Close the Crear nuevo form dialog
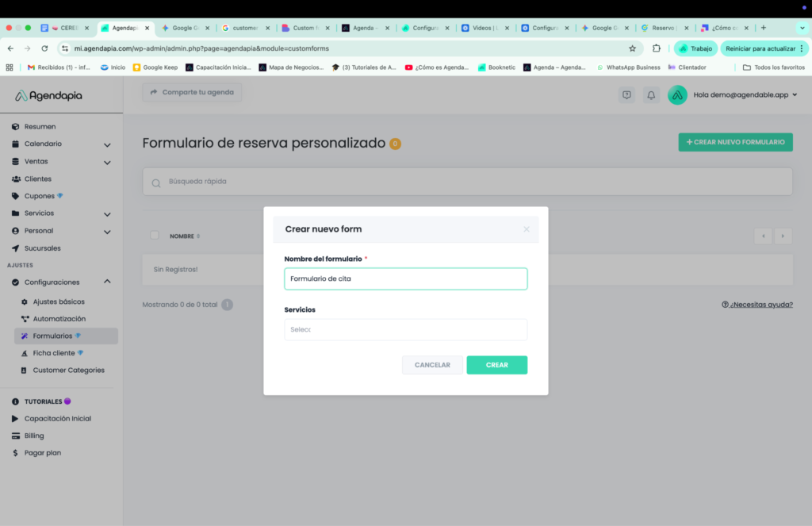 coord(526,229)
